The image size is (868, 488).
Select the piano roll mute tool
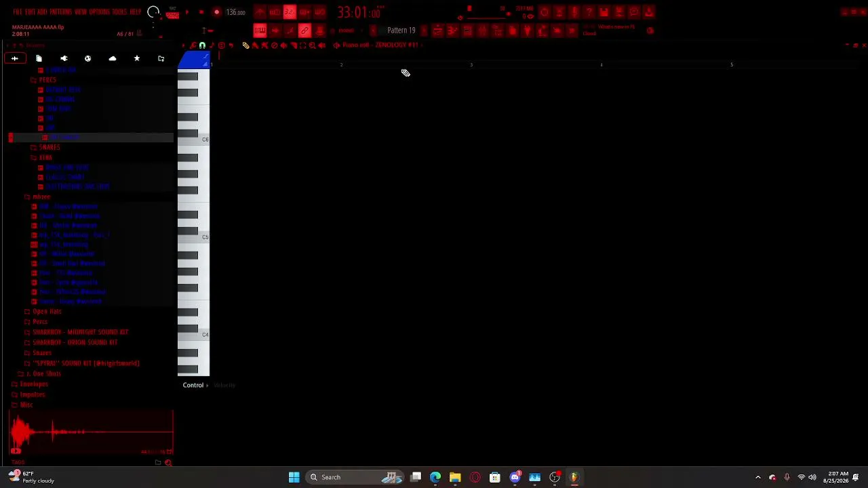point(284,45)
